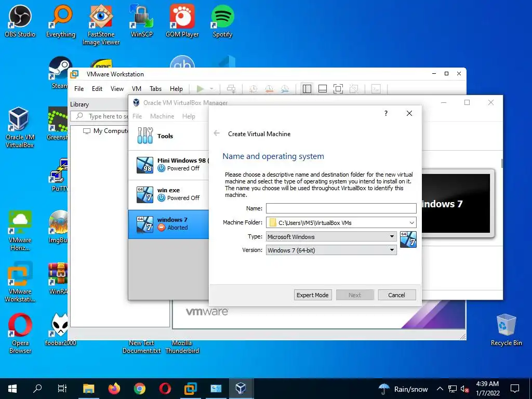
Task: Select My Computer in VMware library
Action: tap(106, 130)
